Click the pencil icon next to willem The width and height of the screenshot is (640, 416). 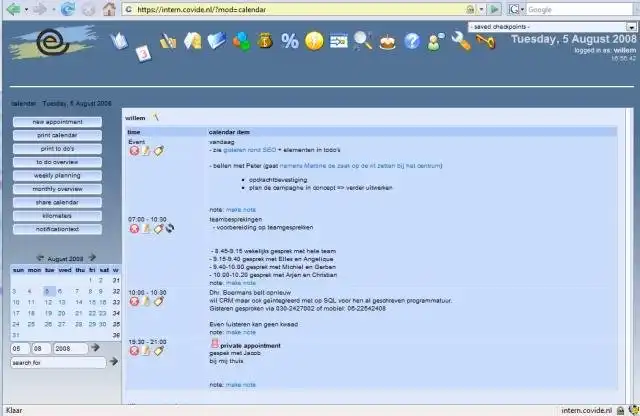[x=156, y=117]
